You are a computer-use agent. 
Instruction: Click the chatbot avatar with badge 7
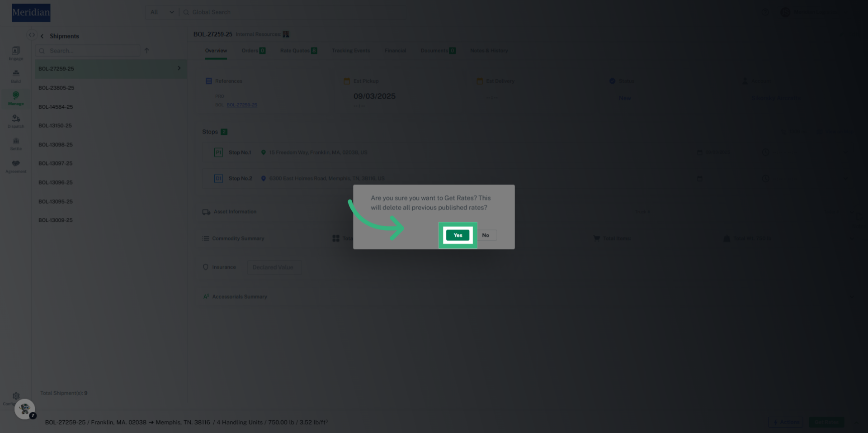25,409
